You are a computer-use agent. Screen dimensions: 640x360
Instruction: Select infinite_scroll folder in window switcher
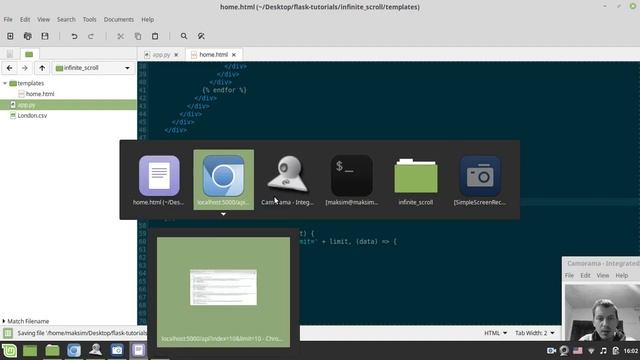point(416,180)
